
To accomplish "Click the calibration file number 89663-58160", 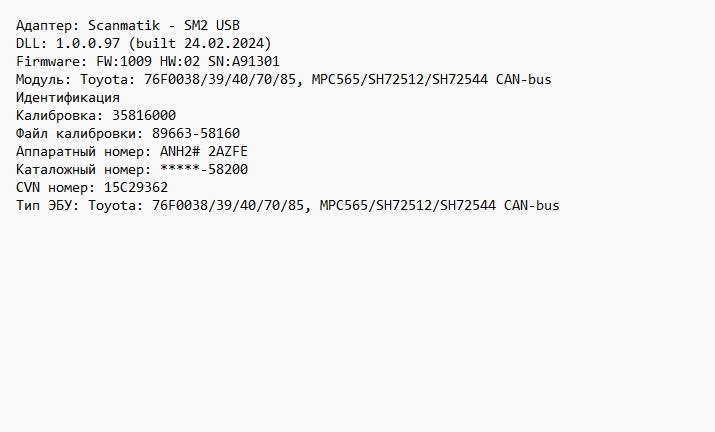I will (196, 133).
